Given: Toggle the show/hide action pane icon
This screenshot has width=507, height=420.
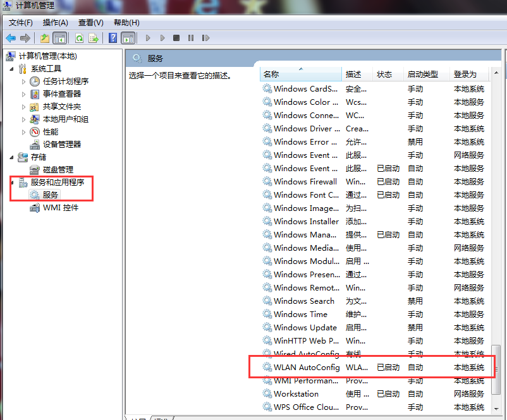Looking at the screenshot, I should [128, 38].
